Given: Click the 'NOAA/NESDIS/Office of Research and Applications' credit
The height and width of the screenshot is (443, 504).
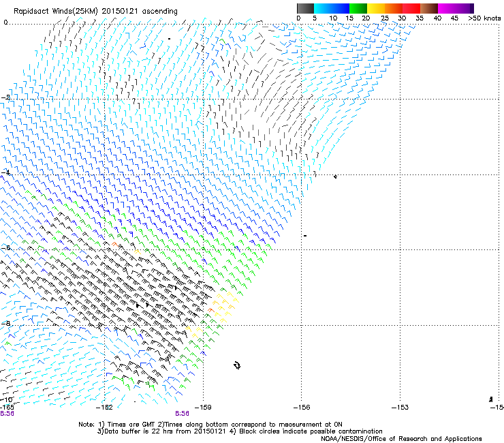Looking at the screenshot, I should pyautogui.click(x=401, y=439).
